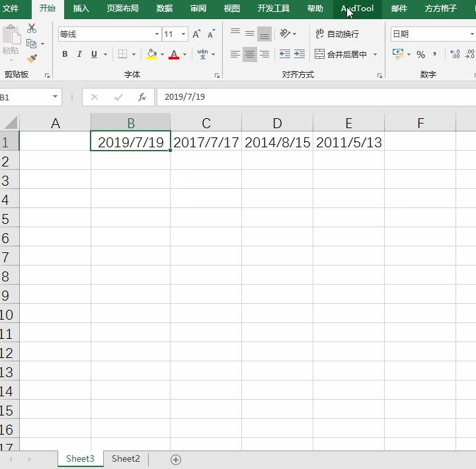Apply the red font color

click(174, 54)
